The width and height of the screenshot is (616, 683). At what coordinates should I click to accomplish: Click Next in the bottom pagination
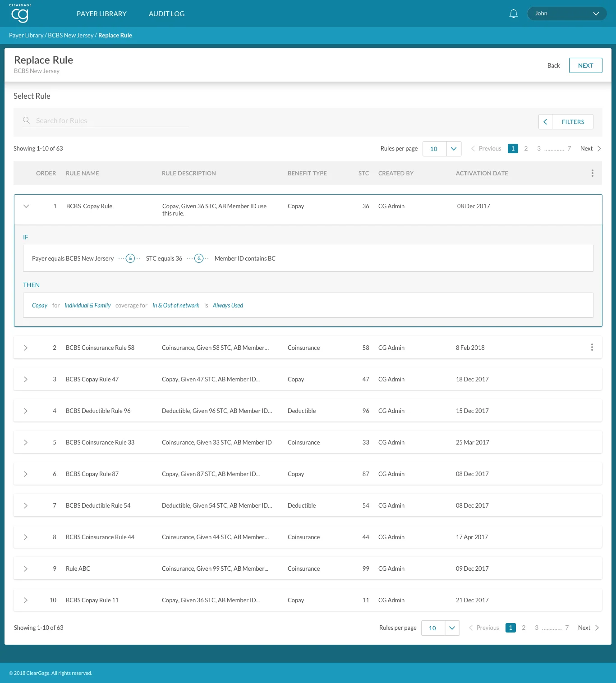click(588, 628)
